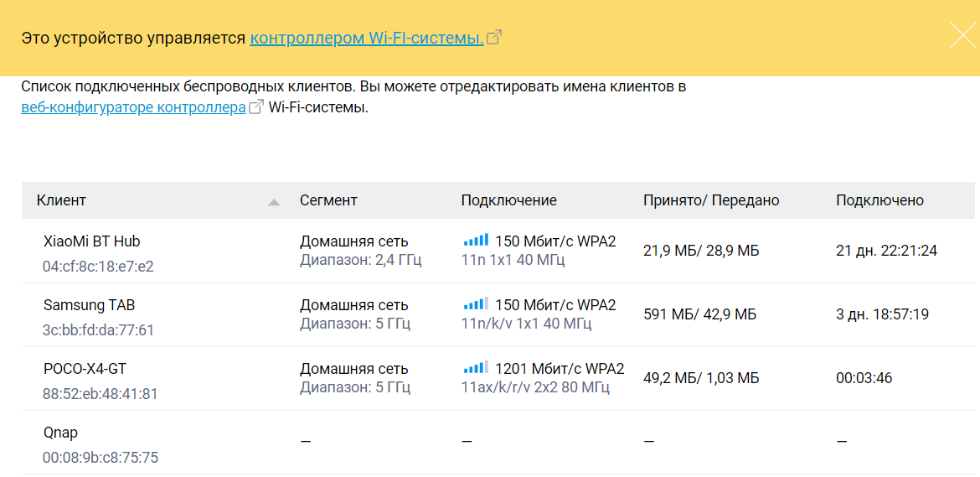Image resolution: width=980 pixels, height=477 pixels.
Task: Click MAC address 04:cf:8c:18:e7:e2
Action: (x=98, y=267)
